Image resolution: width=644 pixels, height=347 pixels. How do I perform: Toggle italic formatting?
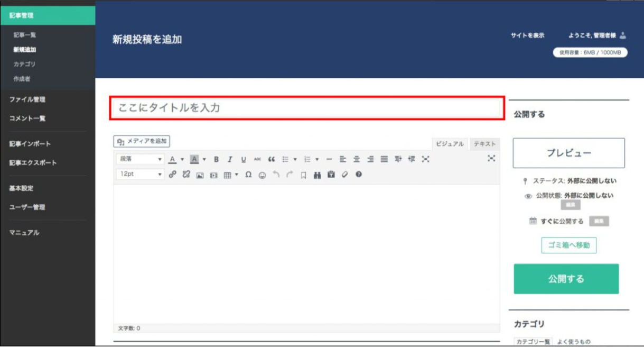click(x=230, y=159)
